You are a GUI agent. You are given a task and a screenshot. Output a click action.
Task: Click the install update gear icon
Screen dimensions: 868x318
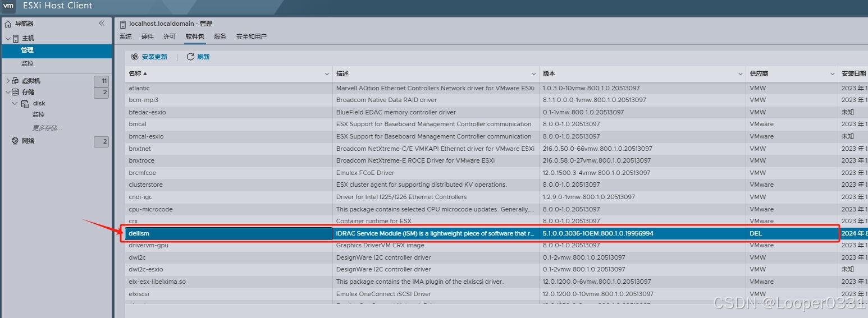(x=135, y=57)
